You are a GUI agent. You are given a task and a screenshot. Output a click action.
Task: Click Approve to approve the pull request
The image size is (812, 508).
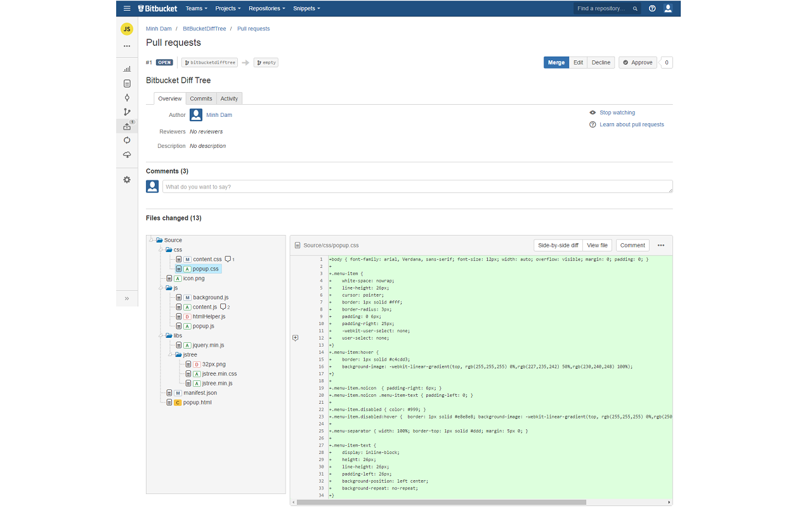pos(637,62)
